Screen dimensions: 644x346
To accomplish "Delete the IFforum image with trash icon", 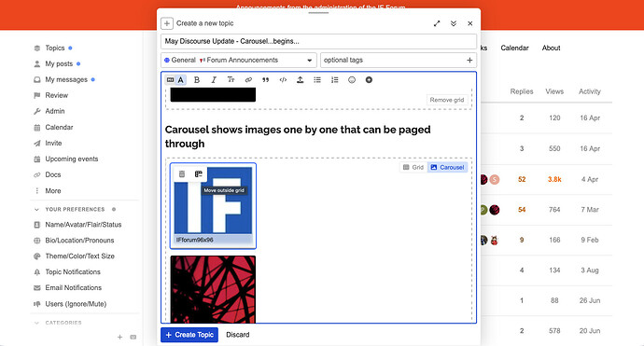I will point(182,174).
